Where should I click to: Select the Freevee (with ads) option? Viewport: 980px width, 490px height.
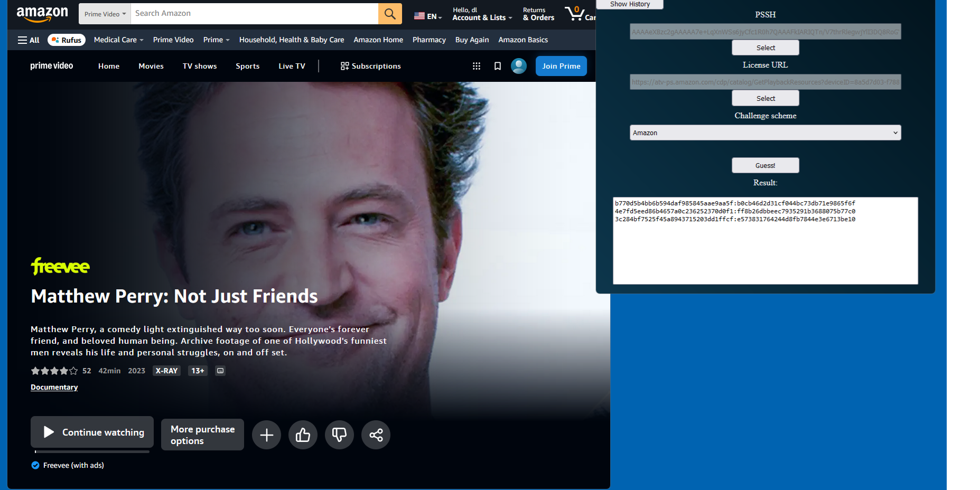tap(68, 465)
